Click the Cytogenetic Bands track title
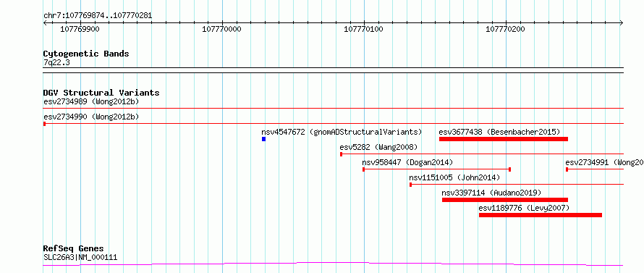The width and height of the screenshot is (644, 273). (x=86, y=54)
